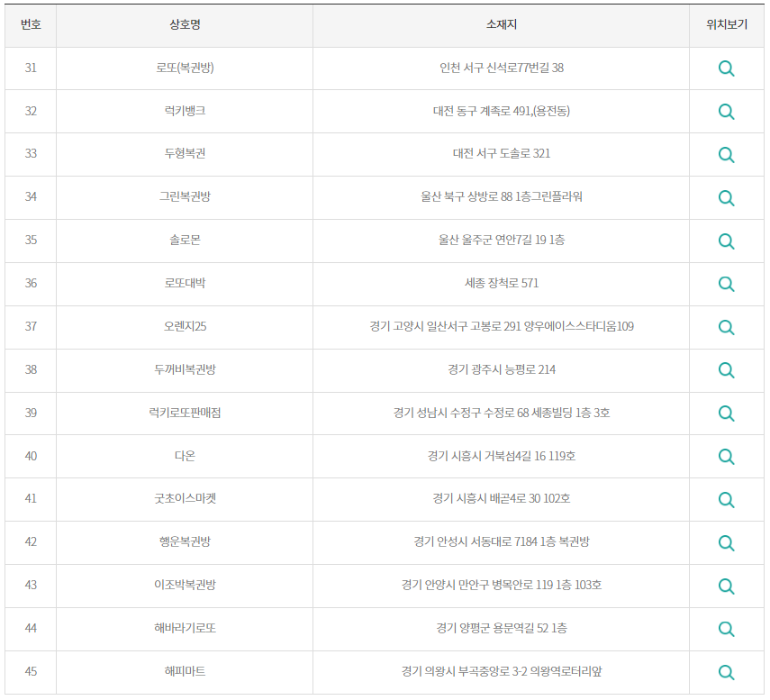
Task: Open location view for 해피마트
Action: [x=726, y=672]
